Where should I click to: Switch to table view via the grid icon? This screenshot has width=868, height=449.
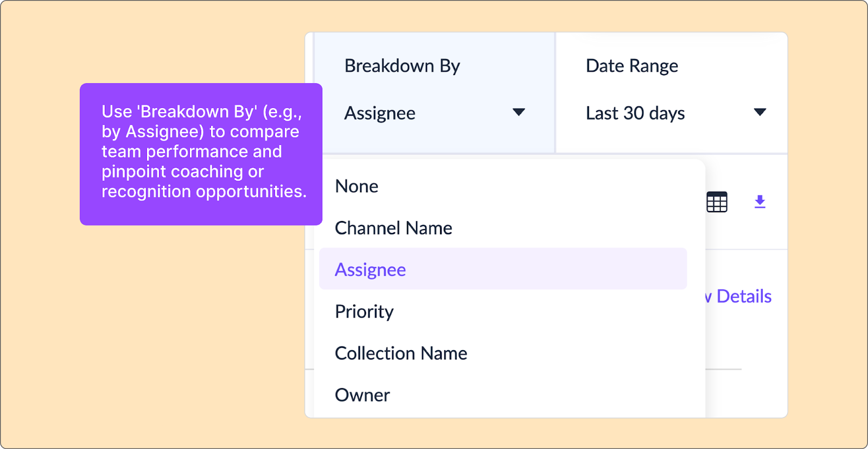(717, 202)
